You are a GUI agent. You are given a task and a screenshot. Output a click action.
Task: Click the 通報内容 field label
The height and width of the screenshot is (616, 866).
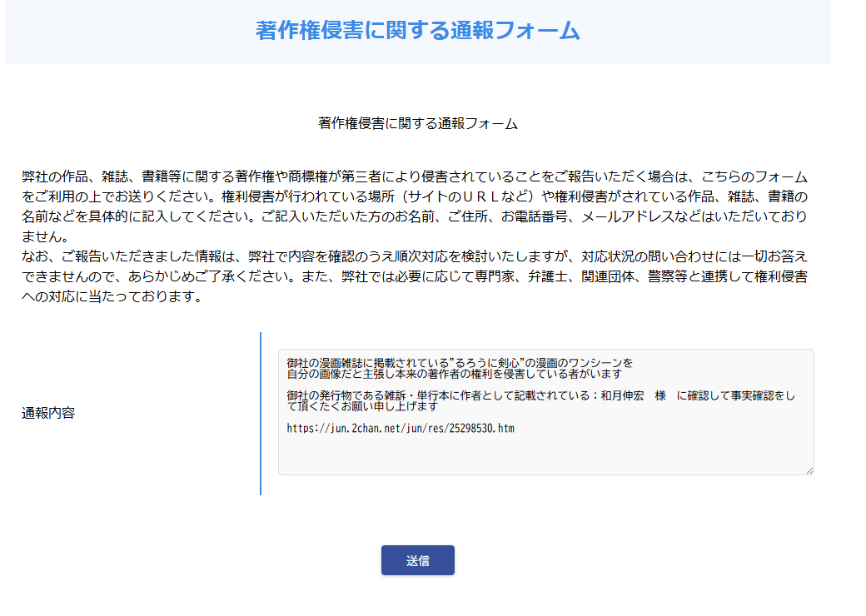[48, 412]
